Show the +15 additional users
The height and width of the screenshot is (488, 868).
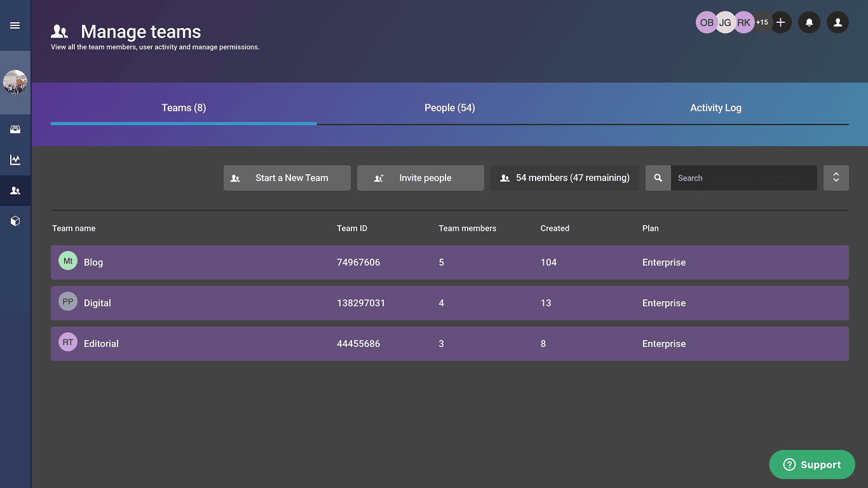(x=762, y=22)
